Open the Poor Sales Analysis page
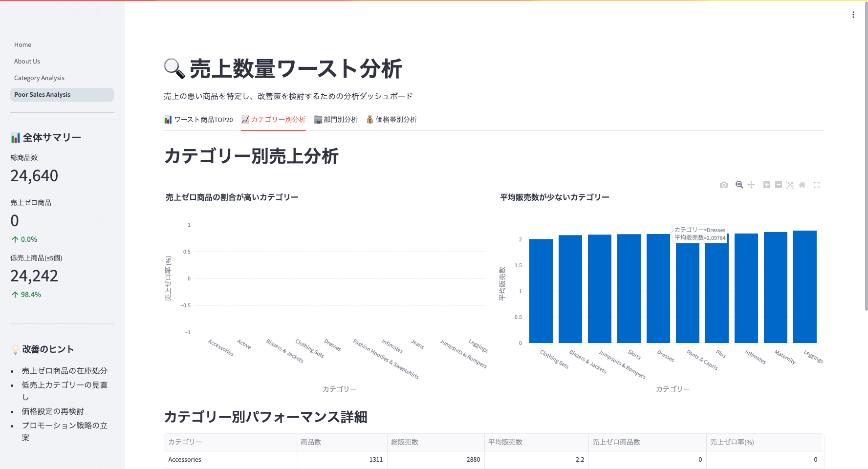The width and height of the screenshot is (868, 469). [43, 95]
